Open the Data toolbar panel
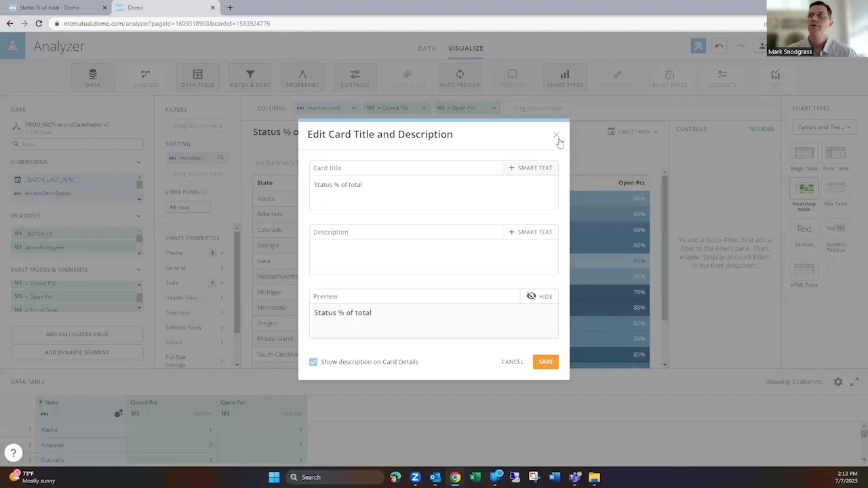 pos(93,78)
